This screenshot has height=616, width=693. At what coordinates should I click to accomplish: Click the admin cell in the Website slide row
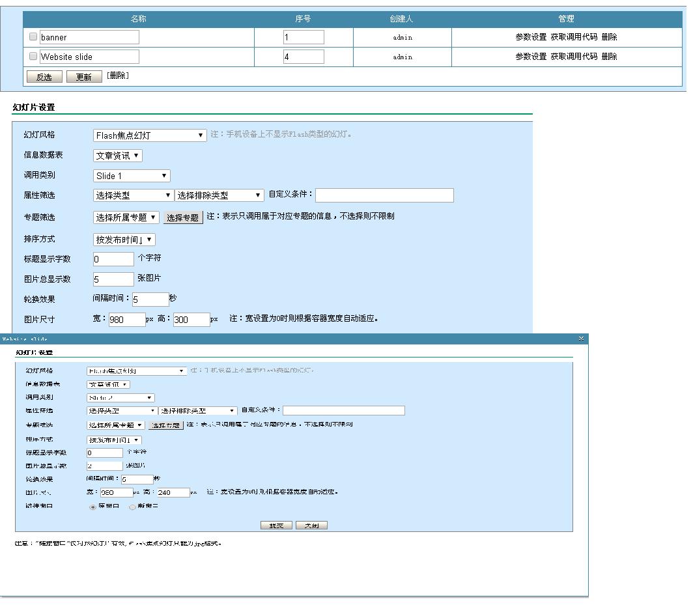coord(403,57)
